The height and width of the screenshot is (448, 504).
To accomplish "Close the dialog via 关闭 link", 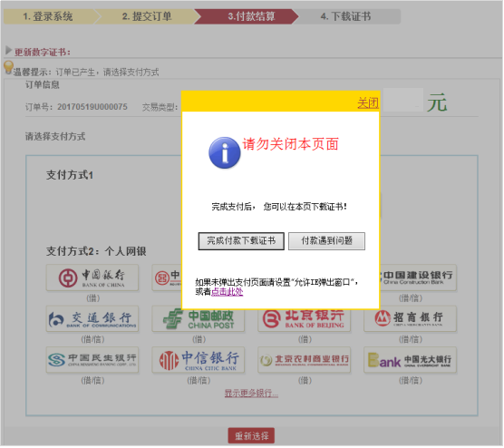I will [x=368, y=102].
